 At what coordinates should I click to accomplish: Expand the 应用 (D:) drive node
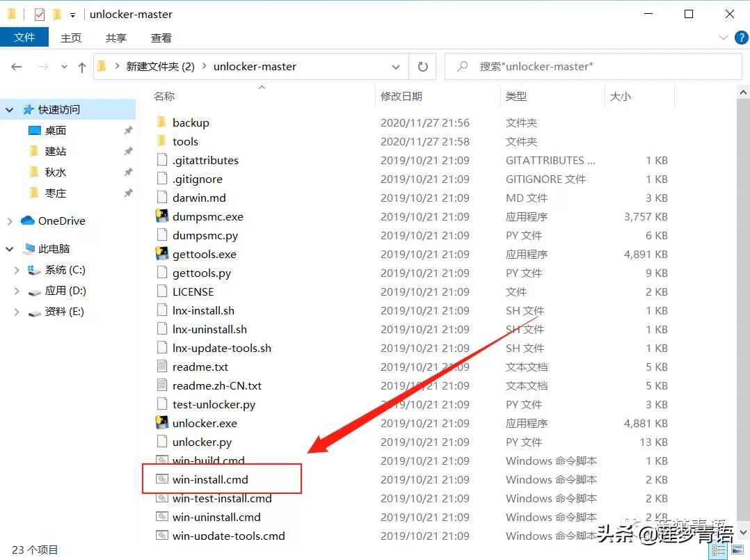click(17, 291)
